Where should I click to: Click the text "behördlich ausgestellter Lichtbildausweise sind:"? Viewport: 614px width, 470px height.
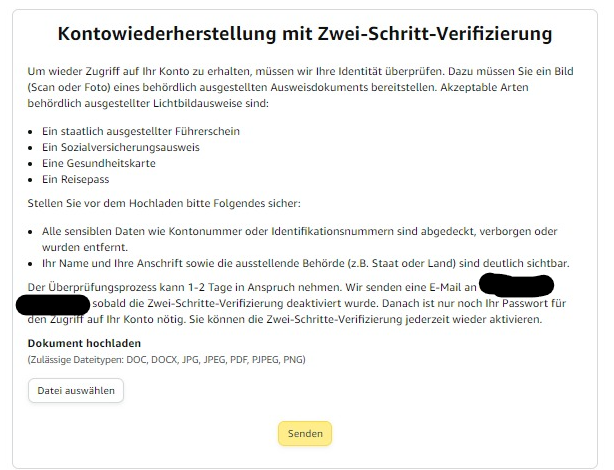pos(148,103)
